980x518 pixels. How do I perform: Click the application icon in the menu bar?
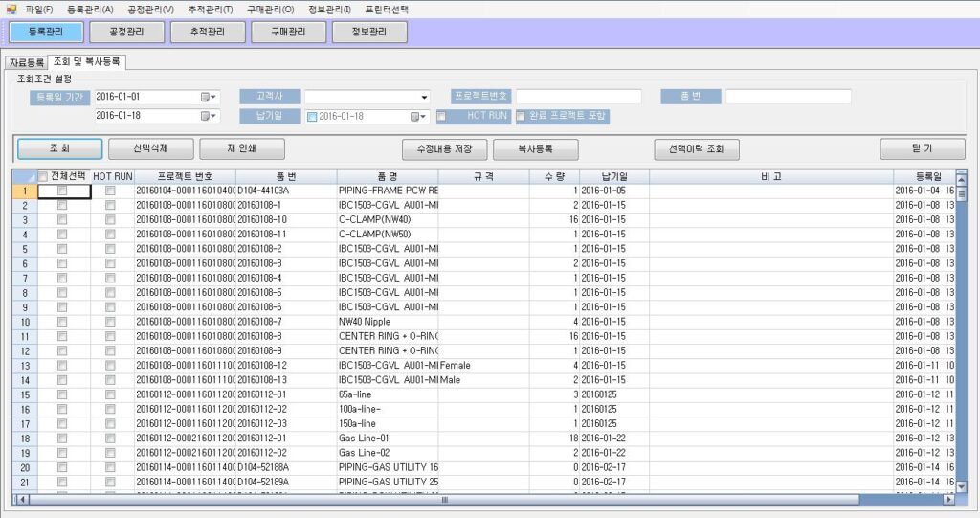11,9
